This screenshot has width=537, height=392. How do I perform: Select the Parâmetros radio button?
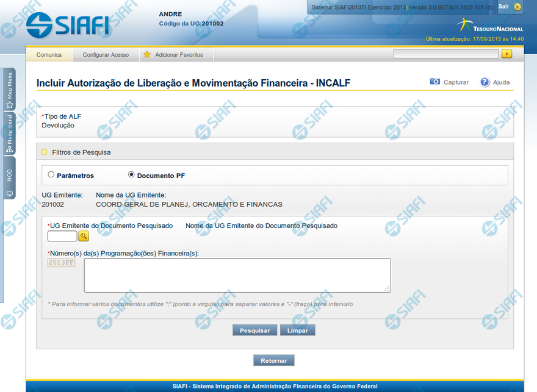(51, 175)
